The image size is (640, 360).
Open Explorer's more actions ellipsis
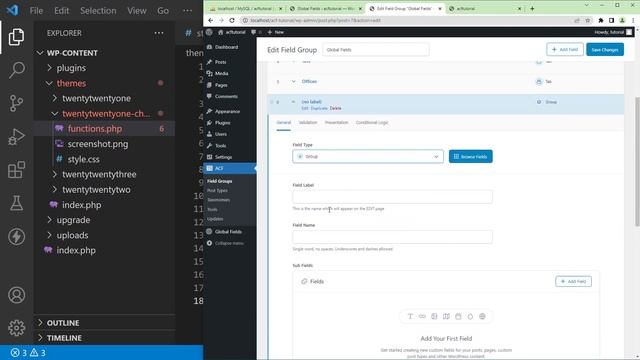click(159, 33)
